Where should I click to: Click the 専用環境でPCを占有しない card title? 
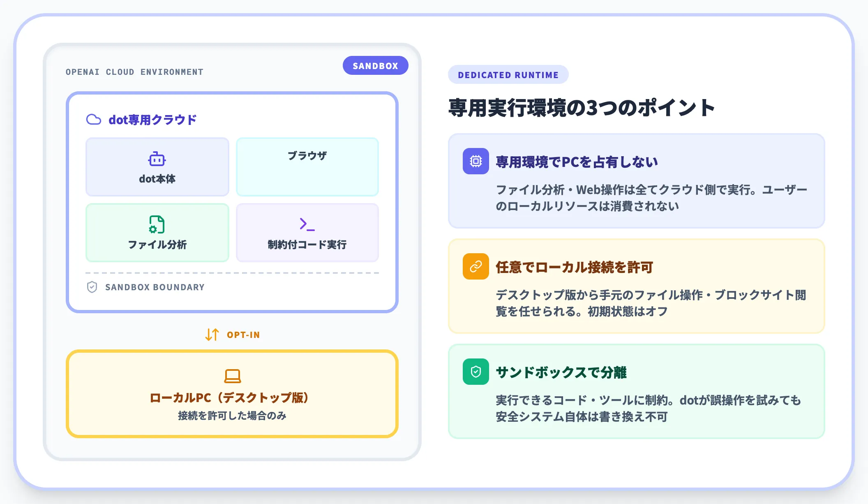pos(577,162)
